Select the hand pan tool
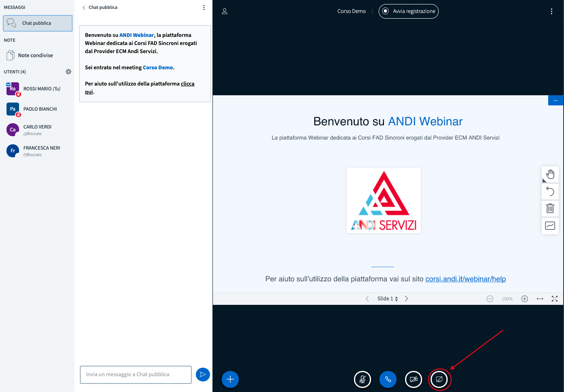The width and height of the screenshot is (564, 392). (x=550, y=174)
